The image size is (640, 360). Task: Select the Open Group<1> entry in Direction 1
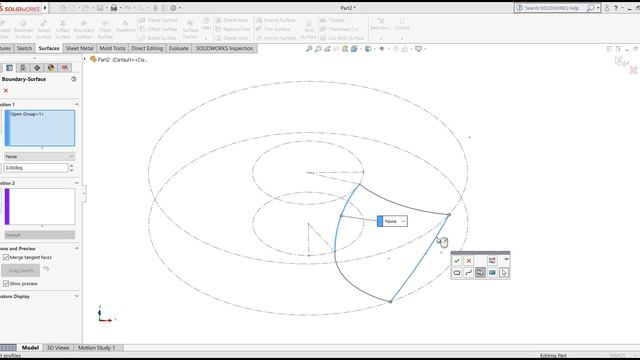click(27, 114)
